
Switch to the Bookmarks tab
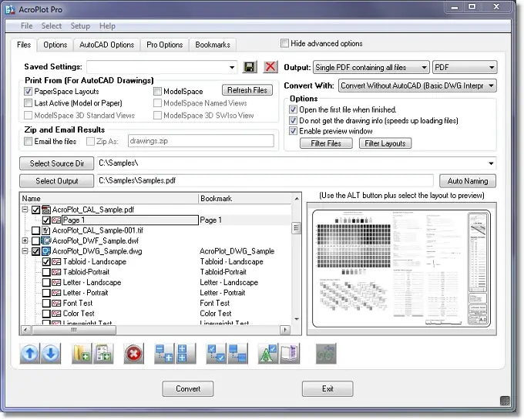coord(213,45)
